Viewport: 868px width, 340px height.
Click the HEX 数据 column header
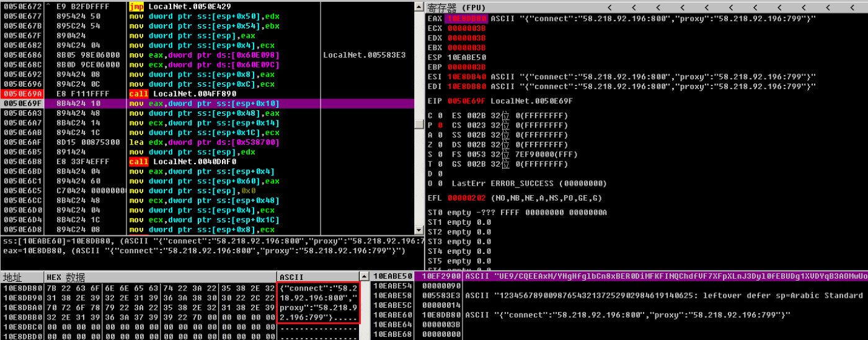161,277
